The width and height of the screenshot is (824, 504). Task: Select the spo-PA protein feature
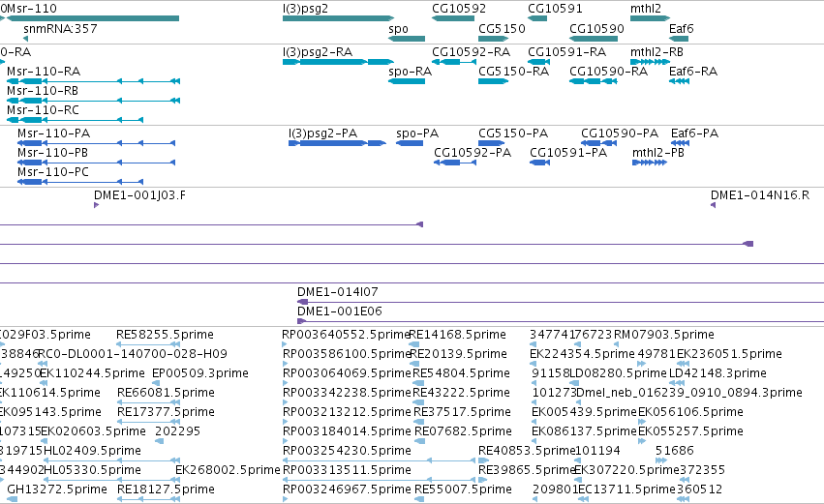pyautogui.click(x=410, y=143)
